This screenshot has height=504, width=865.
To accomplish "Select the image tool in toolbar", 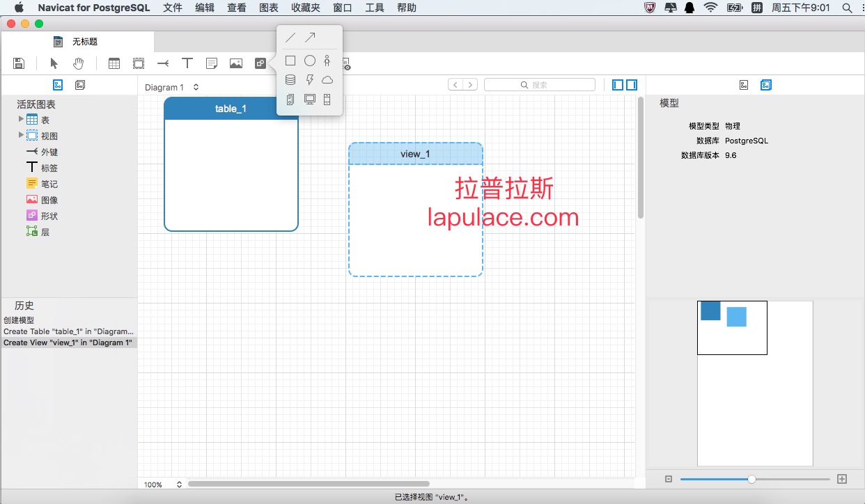I will pyautogui.click(x=236, y=63).
